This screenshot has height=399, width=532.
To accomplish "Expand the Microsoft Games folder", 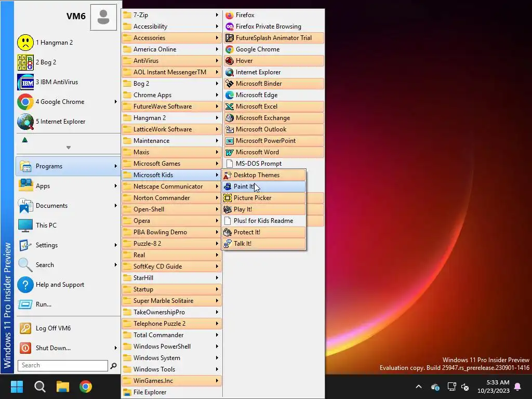I will [171, 164].
